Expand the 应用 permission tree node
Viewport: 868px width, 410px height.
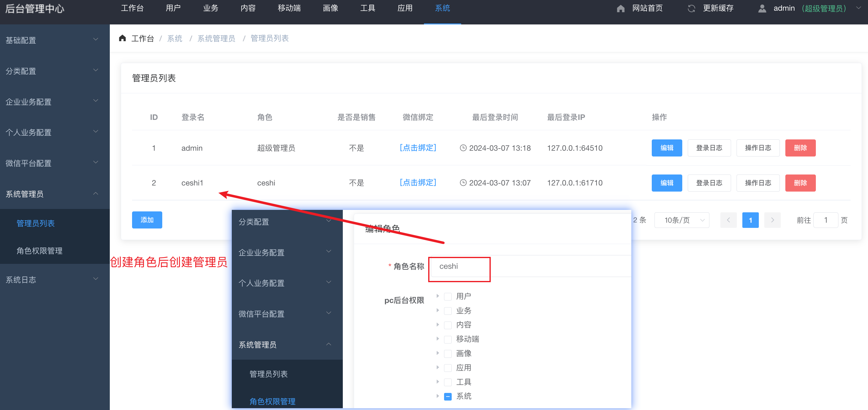(438, 367)
